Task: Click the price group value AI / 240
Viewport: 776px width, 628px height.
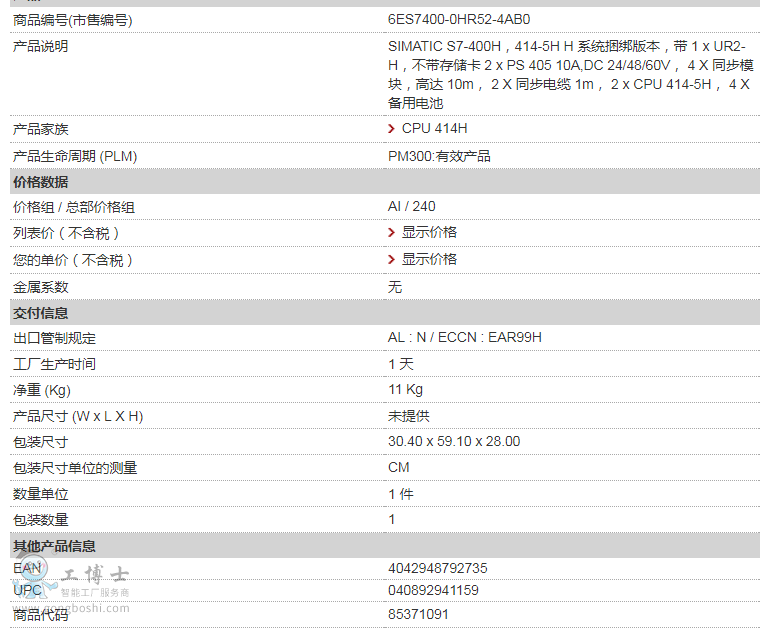Action: (x=412, y=207)
